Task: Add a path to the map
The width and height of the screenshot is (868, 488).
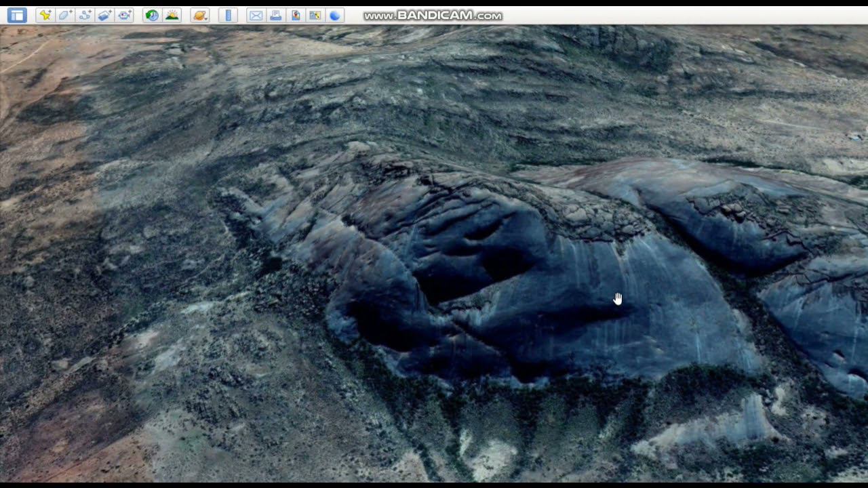Action: click(85, 15)
